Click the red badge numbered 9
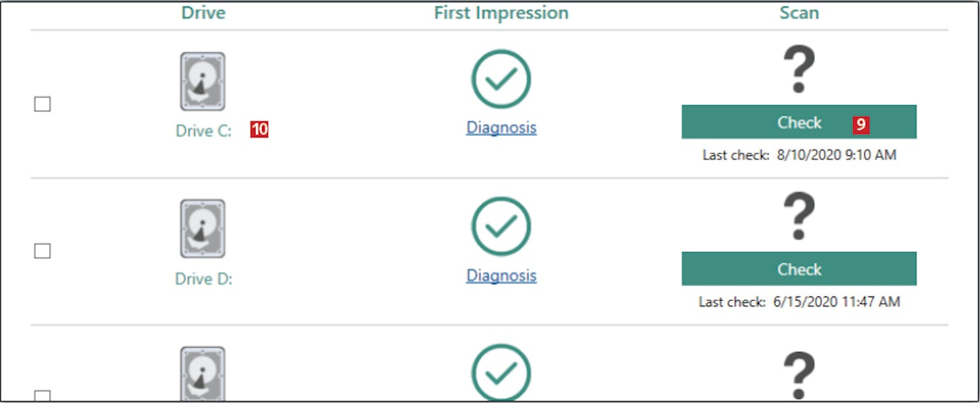Viewport: 980px width, 403px height. (861, 125)
